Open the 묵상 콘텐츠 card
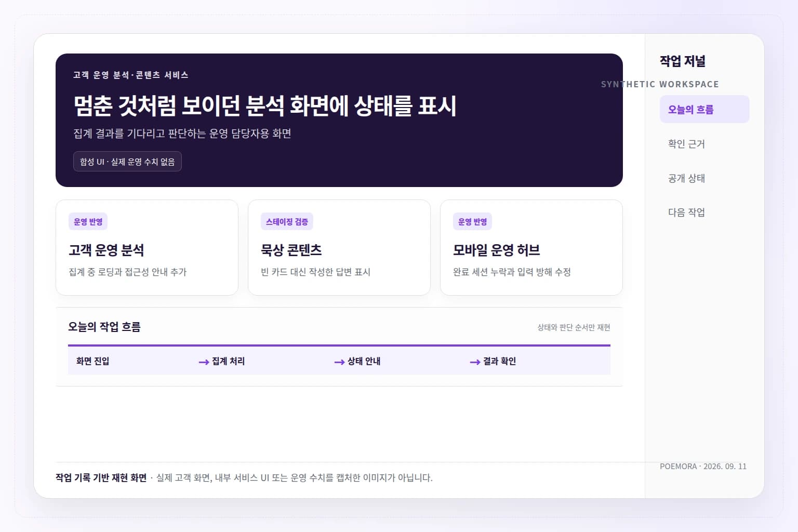798x532 pixels. (339, 247)
